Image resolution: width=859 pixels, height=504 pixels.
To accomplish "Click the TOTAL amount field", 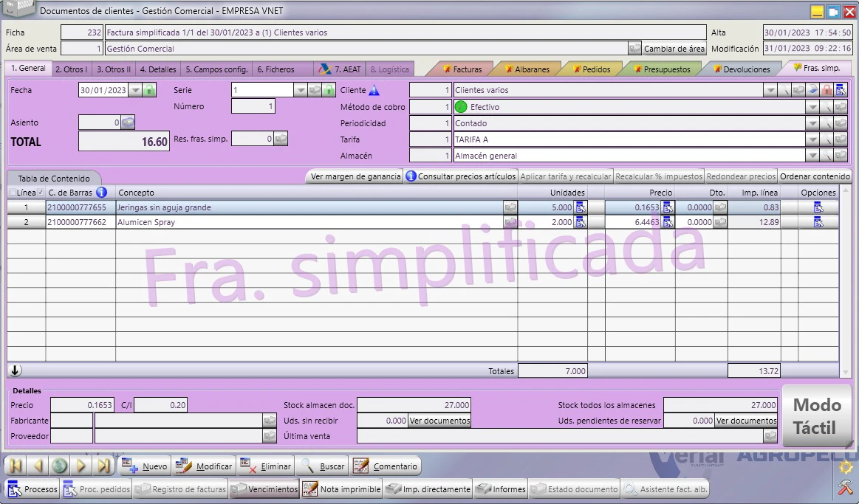I will point(124,142).
